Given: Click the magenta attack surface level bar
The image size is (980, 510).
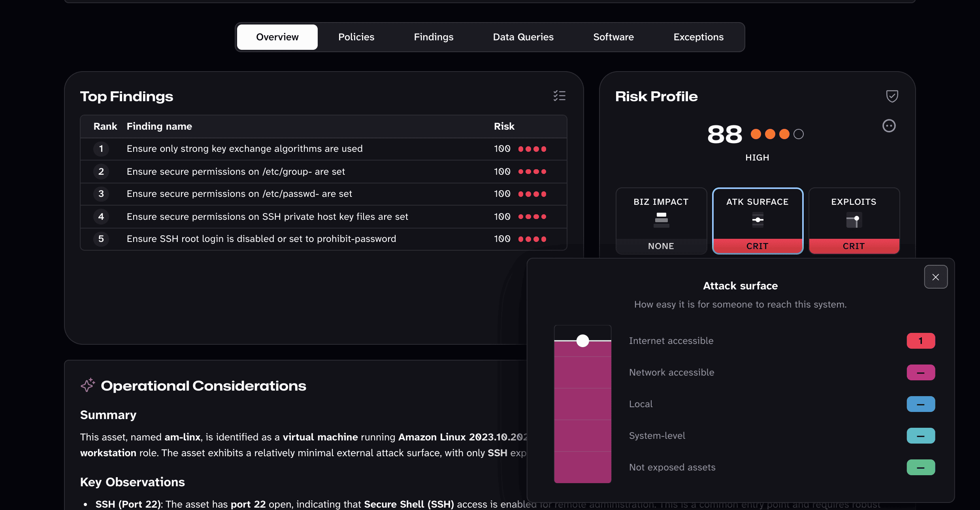Looking at the screenshot, I should (582, 412).
